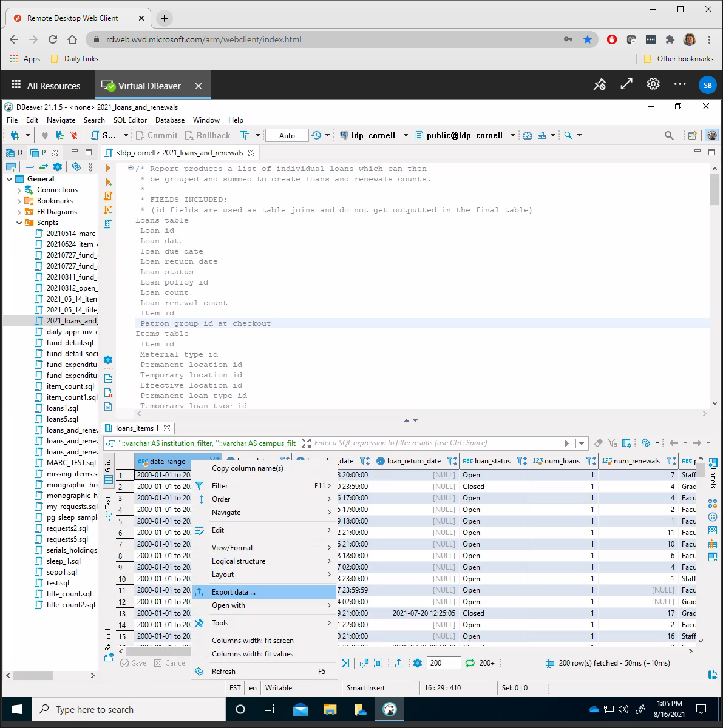Click the Commit button
This screenshot has height=728, width=723.
[157, 135]
